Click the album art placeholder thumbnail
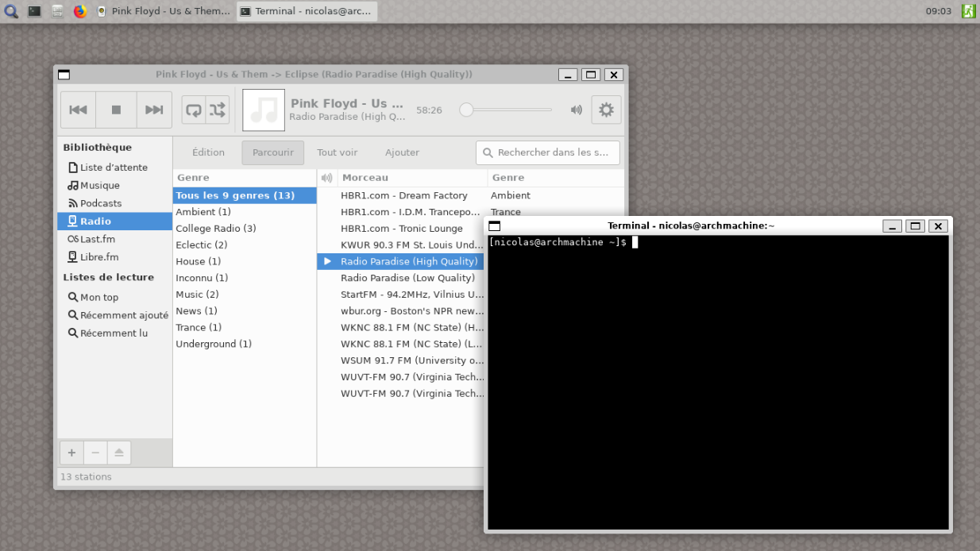This screenshot has width=980, height=551. (x=264, y=110)
